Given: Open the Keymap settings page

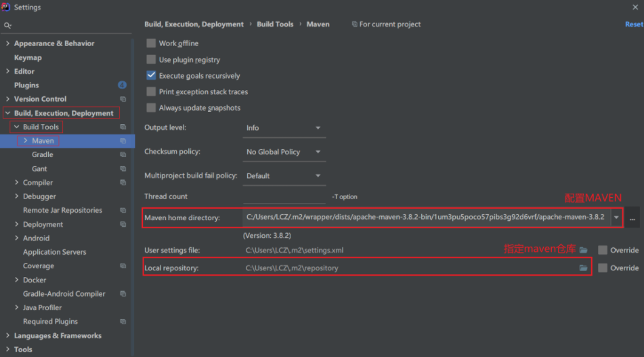Looking at the screenshot, I should [28, 58].
